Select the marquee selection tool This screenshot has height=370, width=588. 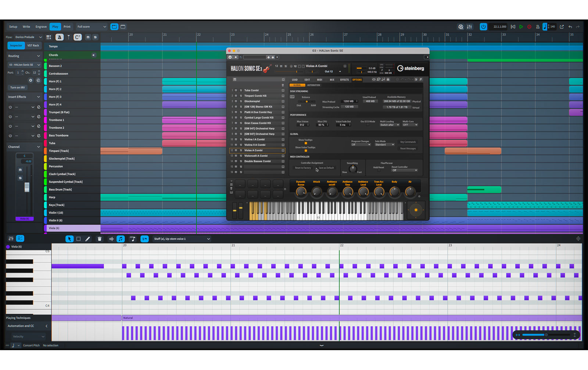pos(78,239)
